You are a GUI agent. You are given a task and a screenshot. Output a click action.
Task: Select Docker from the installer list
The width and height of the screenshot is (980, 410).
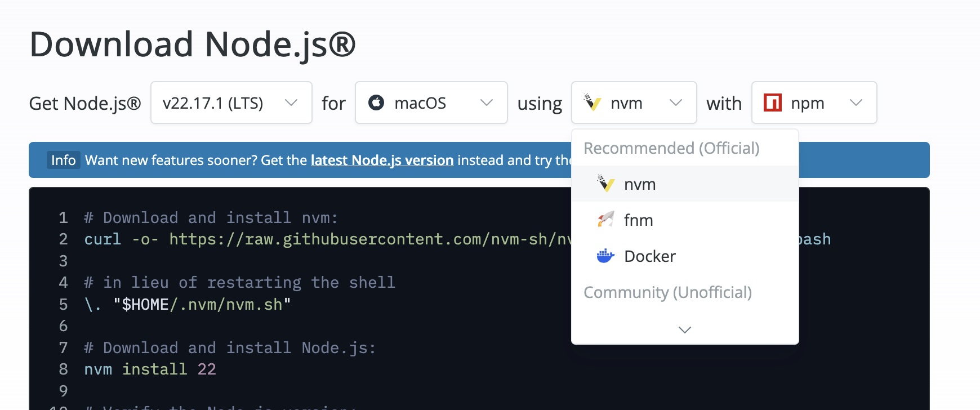[x=685, y=256]
